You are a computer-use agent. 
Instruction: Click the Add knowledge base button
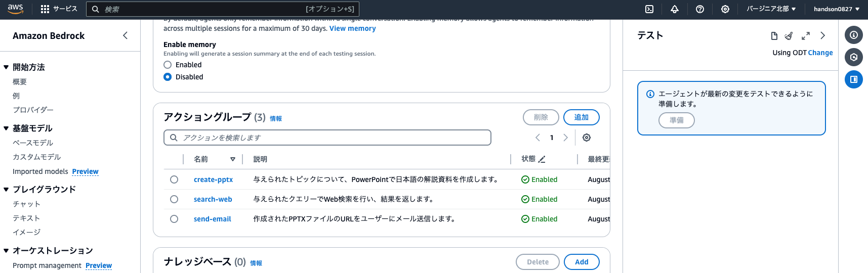tap(582, 262)
